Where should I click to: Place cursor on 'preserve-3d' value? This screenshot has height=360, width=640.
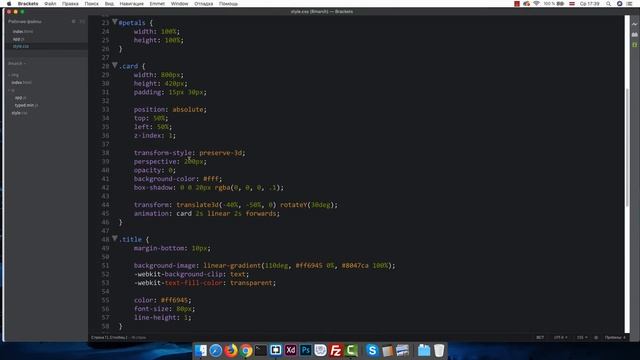(221, 153)
